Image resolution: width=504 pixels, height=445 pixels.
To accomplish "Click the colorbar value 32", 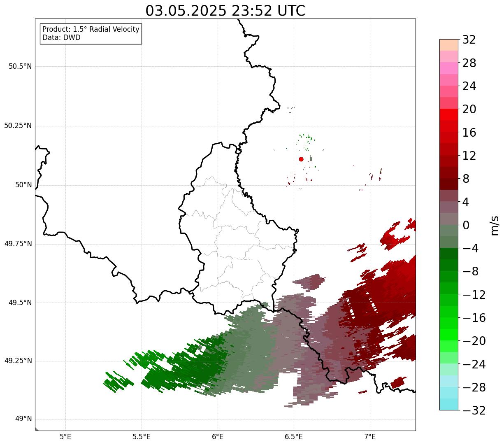I will 469,40.
